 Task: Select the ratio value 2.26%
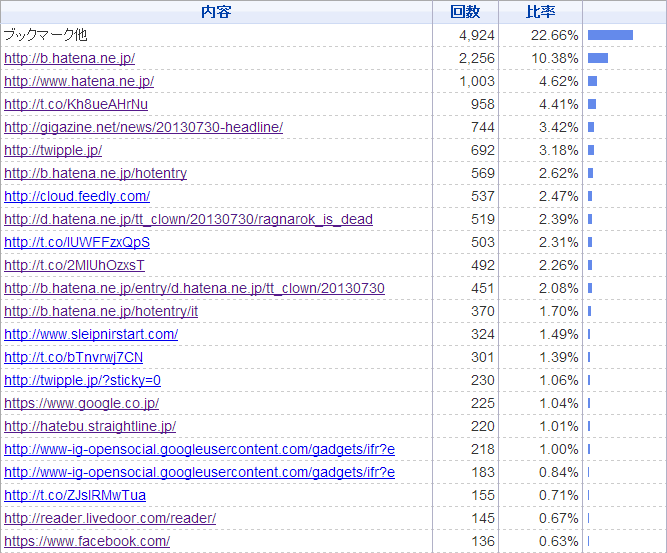pyautogui.click(x=559, y=265)
